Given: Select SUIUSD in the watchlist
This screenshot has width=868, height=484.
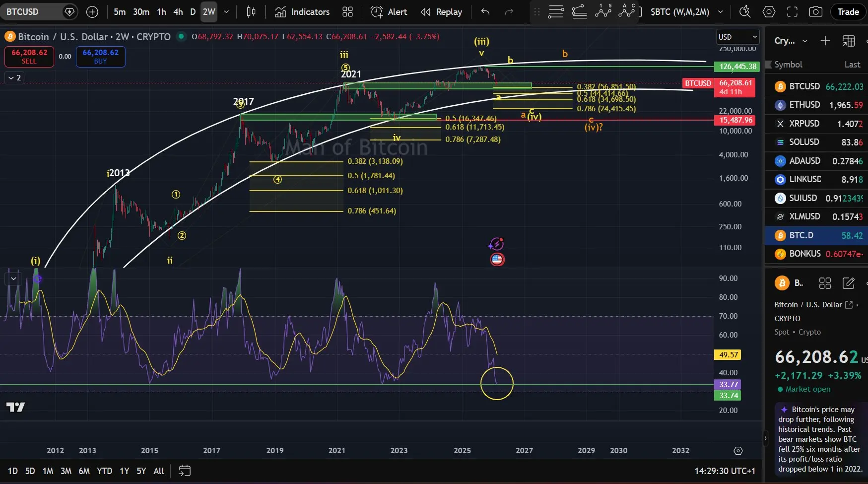Looking at the screenshot, I should click(x=816, y=198).
